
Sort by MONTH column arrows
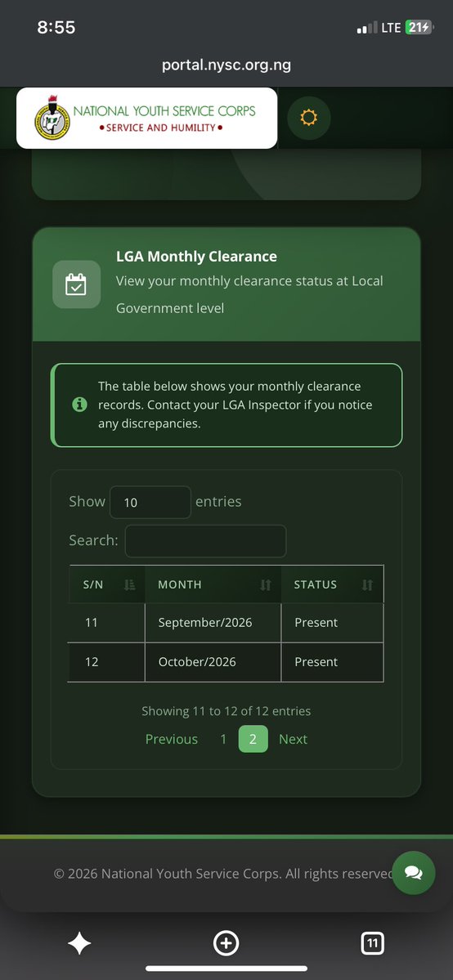click(266, 585)
